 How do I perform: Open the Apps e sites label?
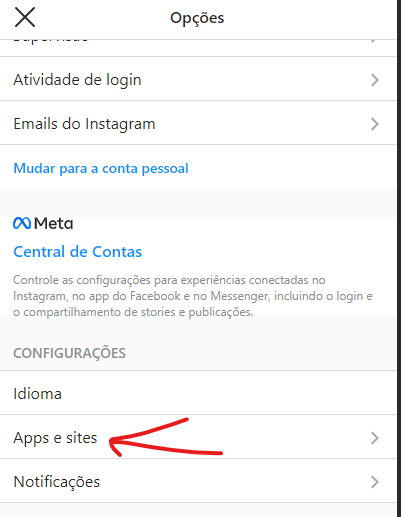point(55,438)
